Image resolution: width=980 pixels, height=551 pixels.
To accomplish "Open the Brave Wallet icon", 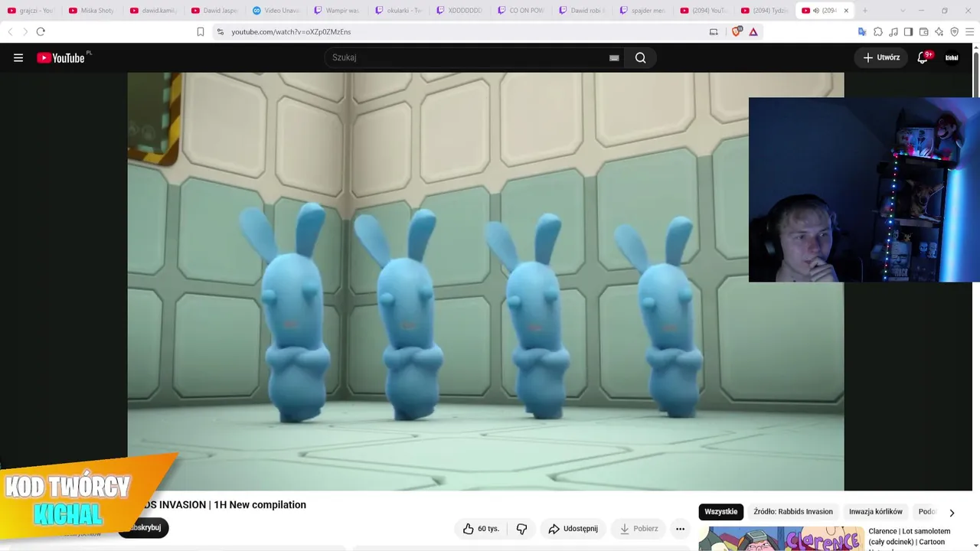I will [x=923, y=31].
